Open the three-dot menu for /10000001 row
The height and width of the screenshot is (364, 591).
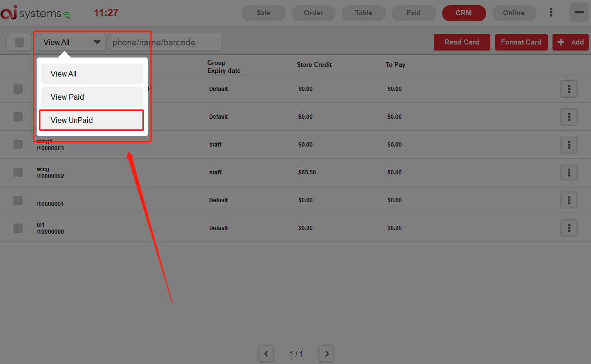click(569, 200)
